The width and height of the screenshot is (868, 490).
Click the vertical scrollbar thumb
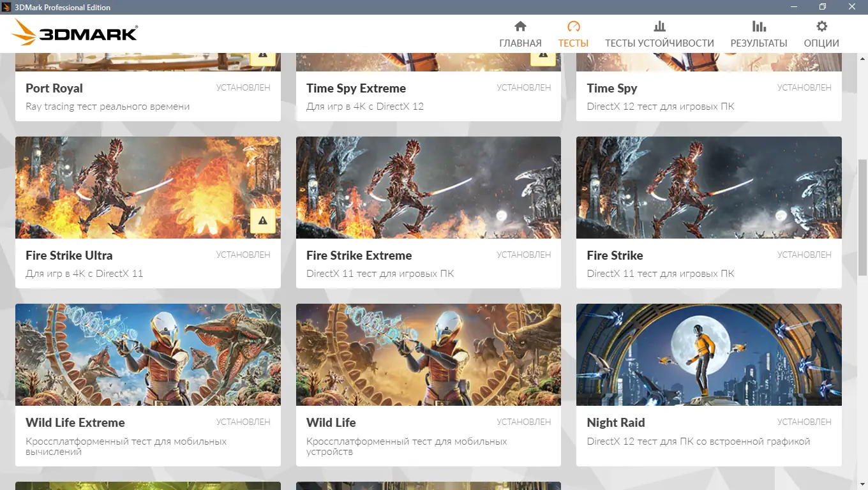pyautogui.click(x=862, y=218)
